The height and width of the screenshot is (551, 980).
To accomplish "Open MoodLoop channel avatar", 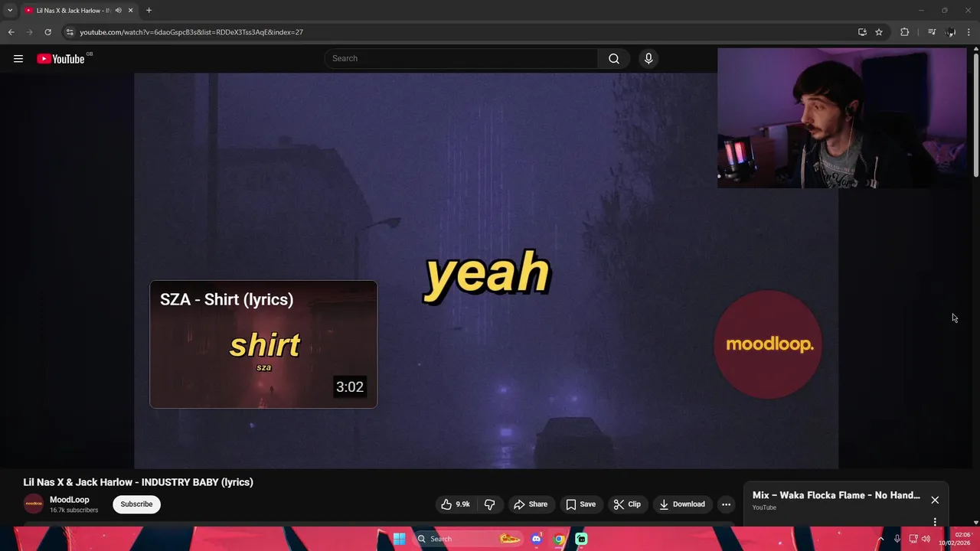I will (34, 504).
